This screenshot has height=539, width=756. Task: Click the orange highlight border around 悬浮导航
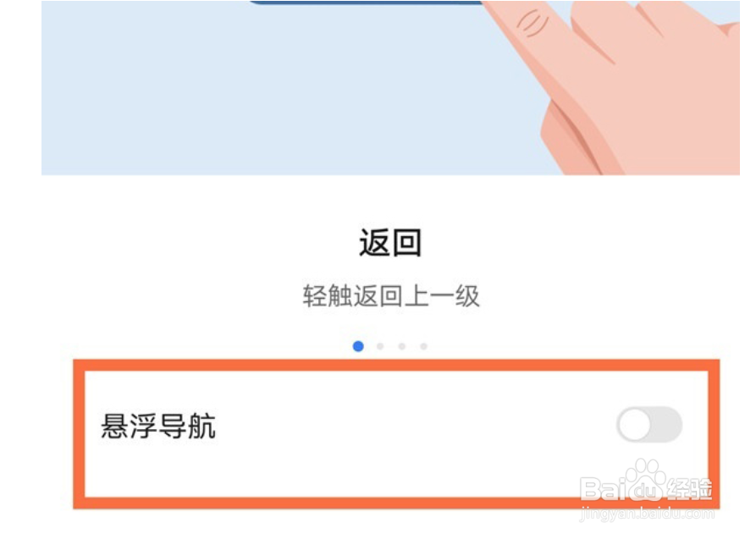tap(396, 364)
